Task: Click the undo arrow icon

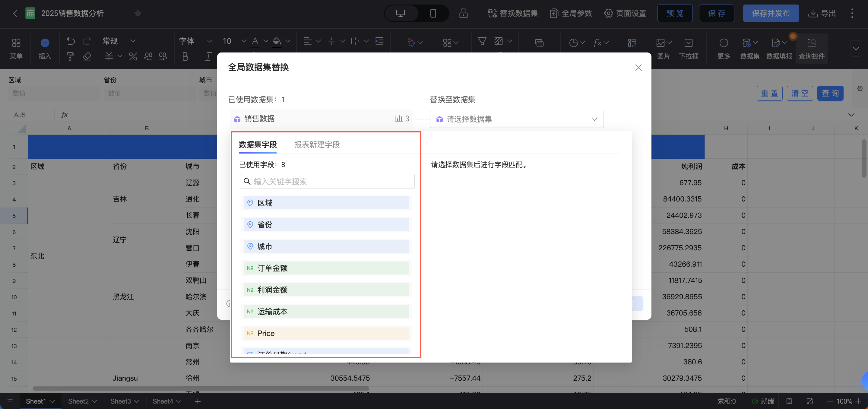Action: [71, 41]
